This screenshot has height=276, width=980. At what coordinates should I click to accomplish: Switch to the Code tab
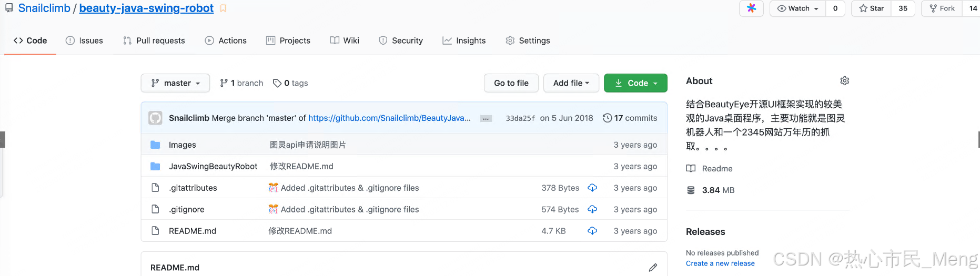(31, 40)
